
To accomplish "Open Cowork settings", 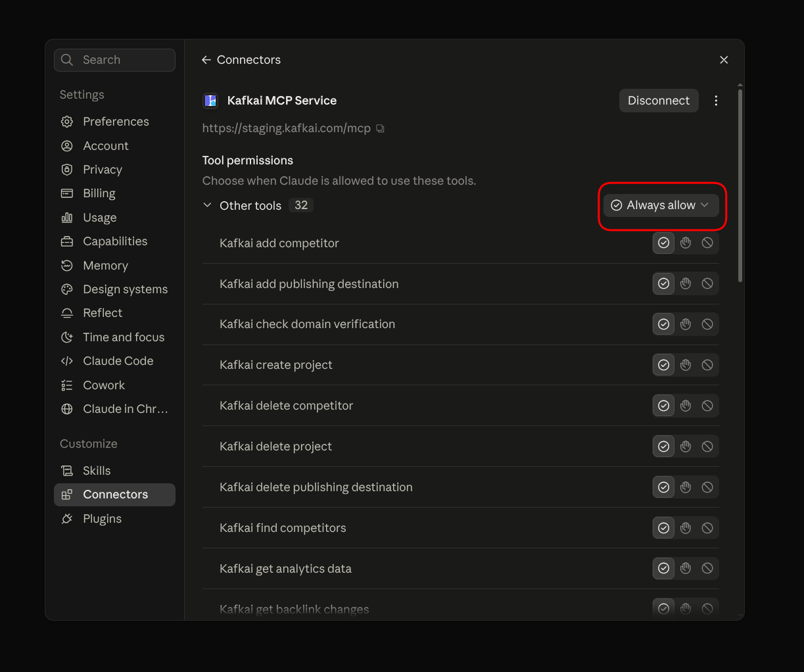I will [x=114, y=385].
